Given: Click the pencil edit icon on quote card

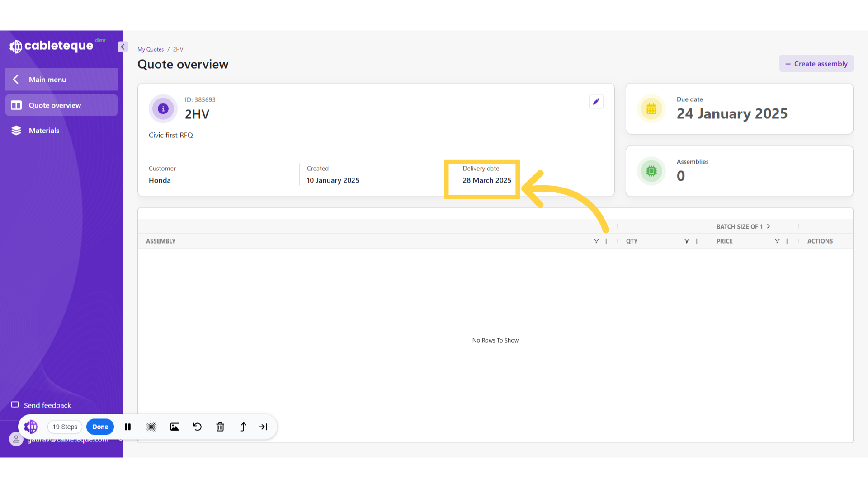Looking at the screenshot, I should pyautogui.click(x=596, y=102).
